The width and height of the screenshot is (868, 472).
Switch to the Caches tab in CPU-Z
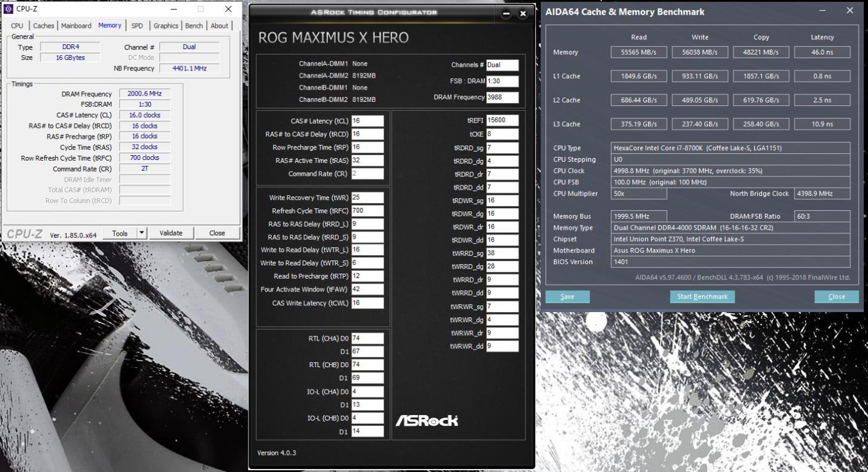[44, 25]
